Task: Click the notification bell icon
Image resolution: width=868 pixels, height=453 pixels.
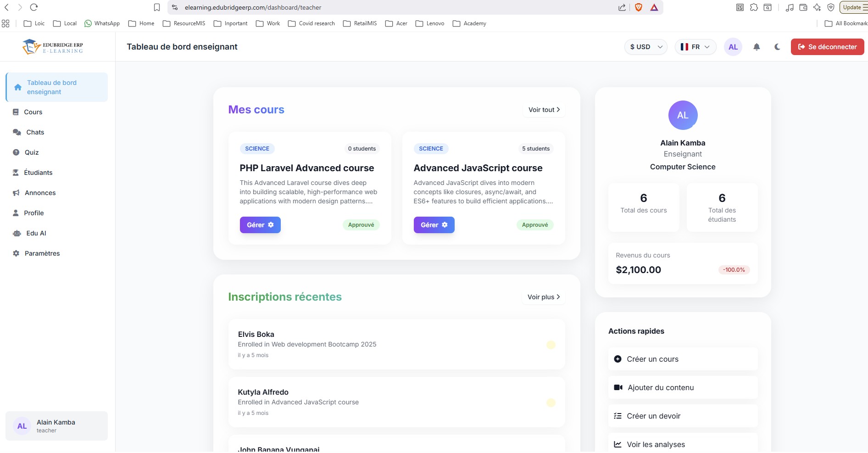Action: [757, 47]
